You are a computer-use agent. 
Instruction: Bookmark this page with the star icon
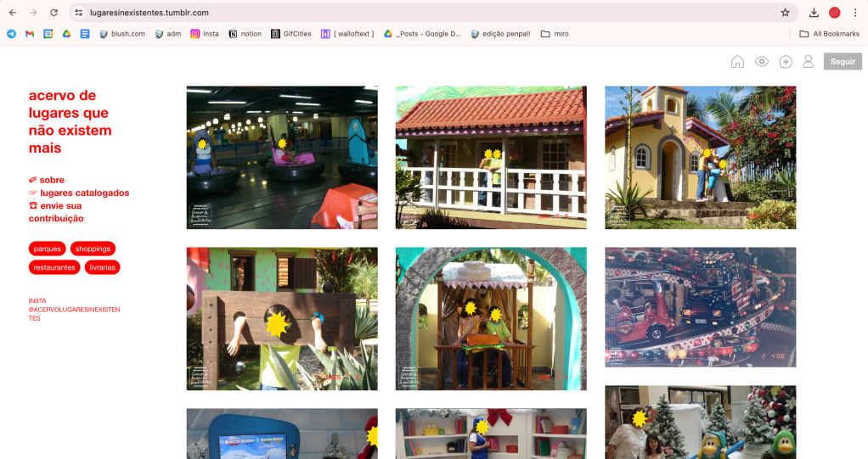pos(785,13)
